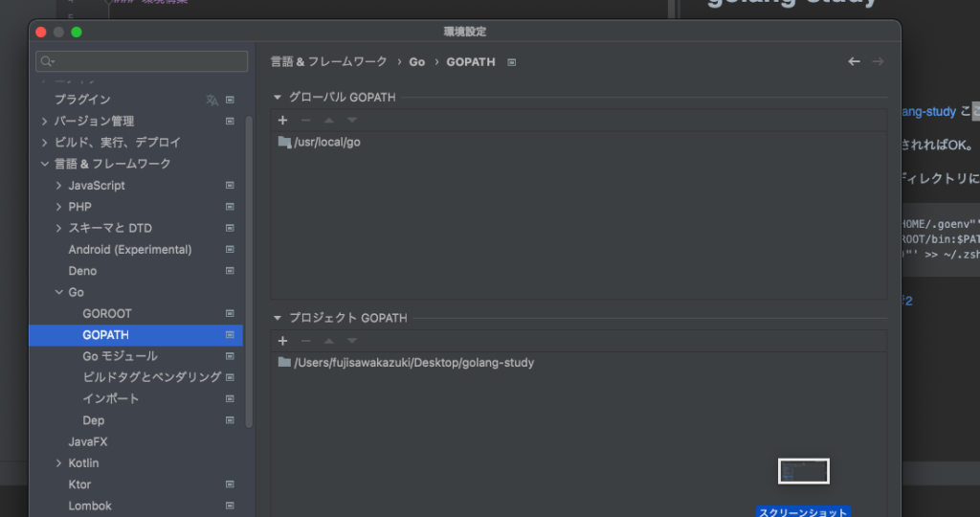Collapse プロジェクト GOPATH section
Screen dimensions: 980x517
point(277,318)
